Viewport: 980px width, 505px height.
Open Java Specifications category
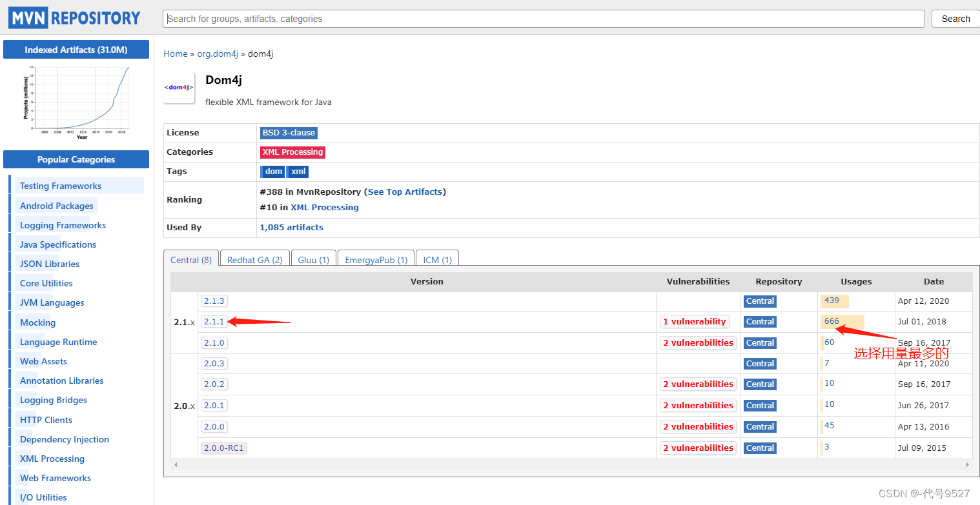pyautogui.click(x=58, y=245)
